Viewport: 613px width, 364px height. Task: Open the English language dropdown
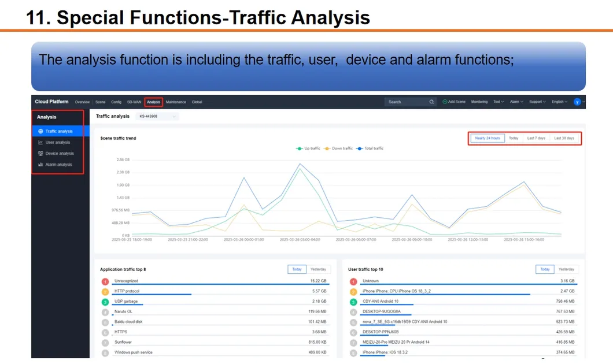559,102
